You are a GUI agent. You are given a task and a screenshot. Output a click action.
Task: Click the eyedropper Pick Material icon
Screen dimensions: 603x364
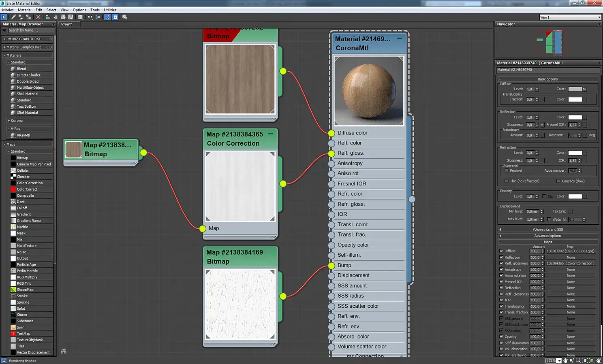tap(13, 17)
